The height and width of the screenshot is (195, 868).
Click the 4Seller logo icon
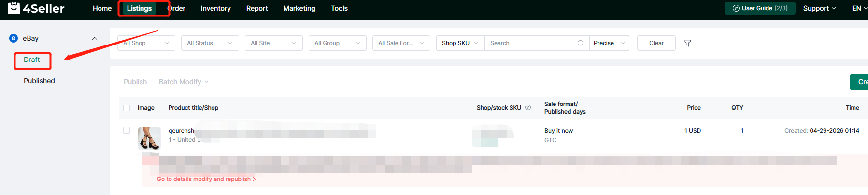[14, 8]
